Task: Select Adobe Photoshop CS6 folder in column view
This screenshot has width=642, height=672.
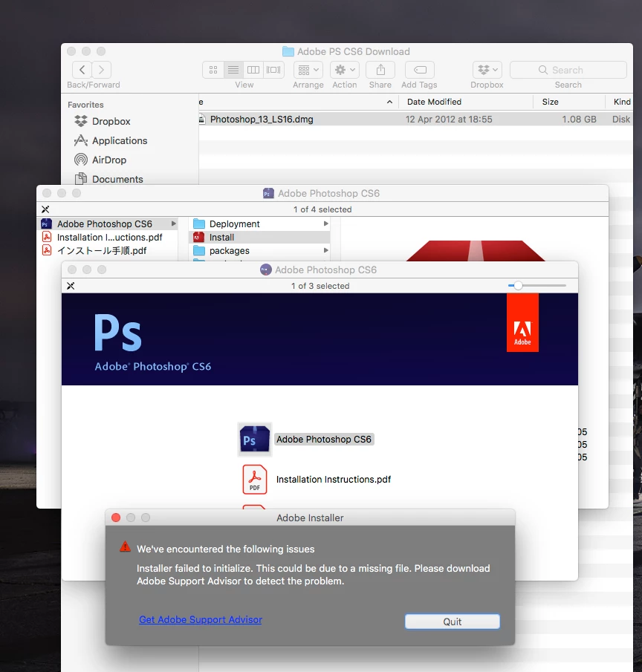Action: [x=108, y=224]
